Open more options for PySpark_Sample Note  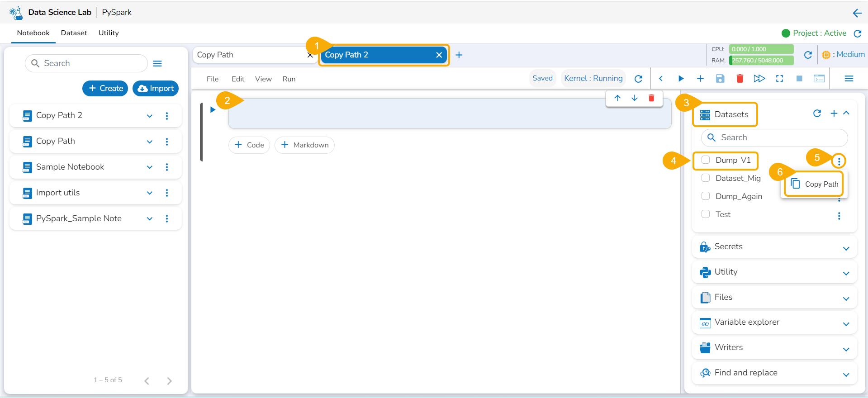167,219
